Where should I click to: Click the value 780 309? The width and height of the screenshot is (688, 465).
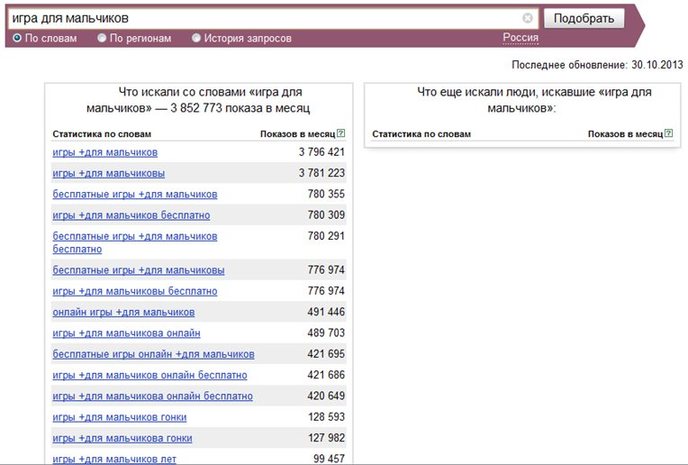point(326,215)
